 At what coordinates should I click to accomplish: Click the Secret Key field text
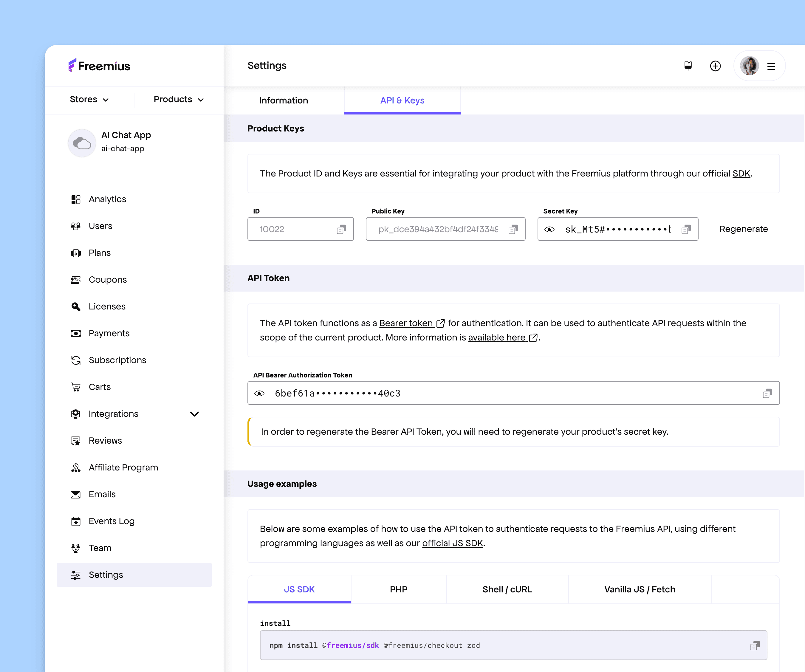[618, 229]
